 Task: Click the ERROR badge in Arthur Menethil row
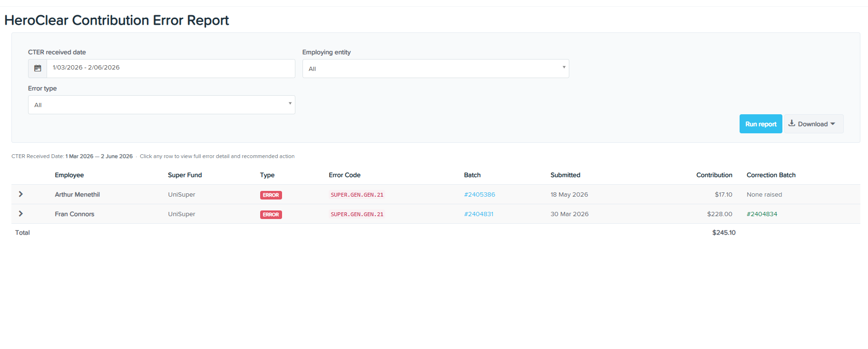[x=271, y=195]
